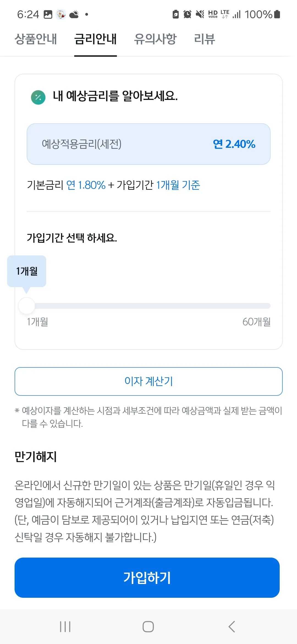Open the 유의사항 tab

click(156, 39)
